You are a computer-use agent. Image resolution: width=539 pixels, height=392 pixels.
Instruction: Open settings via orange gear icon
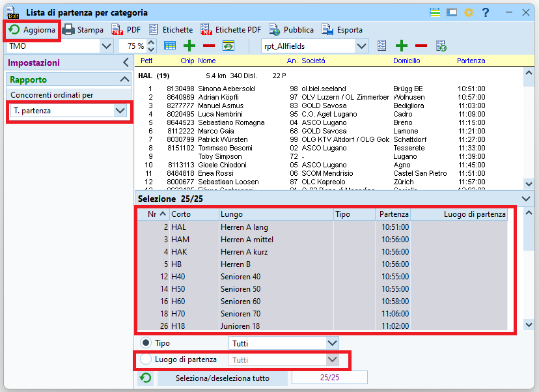(469, 13)
